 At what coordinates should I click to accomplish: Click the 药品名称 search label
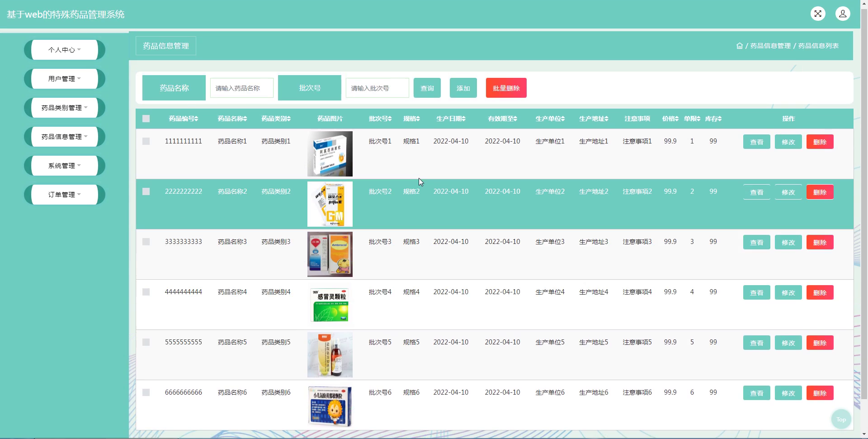click(x=174, y=88)
